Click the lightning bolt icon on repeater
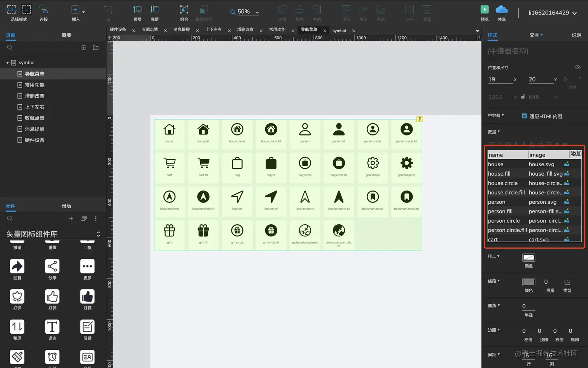 (x=420, y=119)
